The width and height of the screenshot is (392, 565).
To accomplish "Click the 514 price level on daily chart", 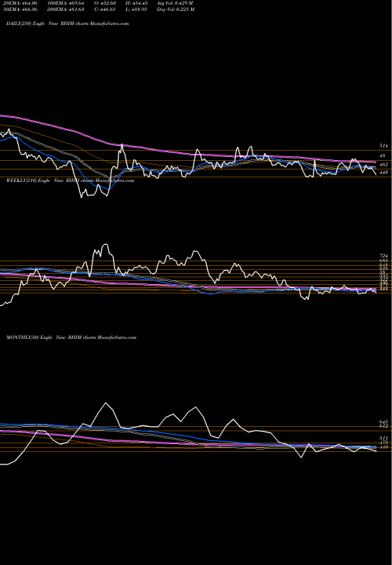I will (x=383, y=146).
